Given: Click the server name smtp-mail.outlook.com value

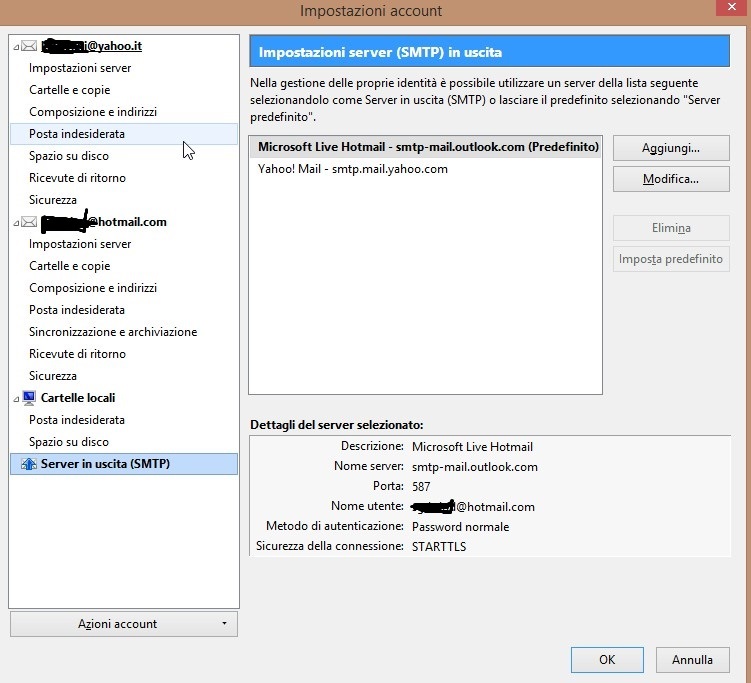Looking at the screenshot, I should (x=475, y=467).
